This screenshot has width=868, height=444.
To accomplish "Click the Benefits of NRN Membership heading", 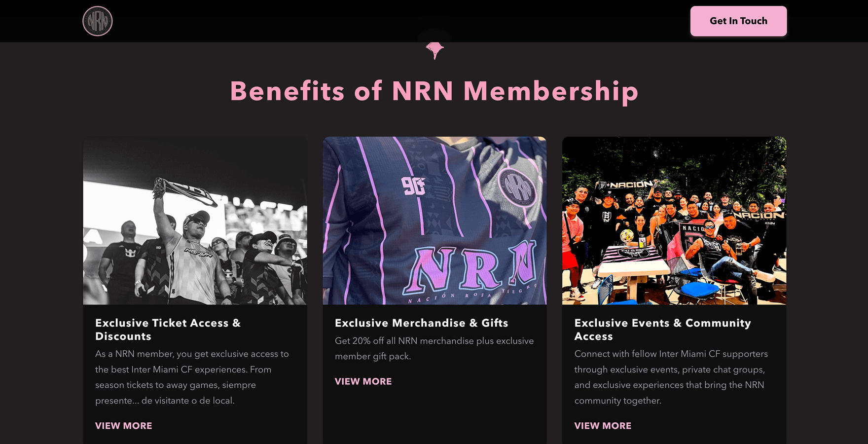I will (x=434, y=91).
